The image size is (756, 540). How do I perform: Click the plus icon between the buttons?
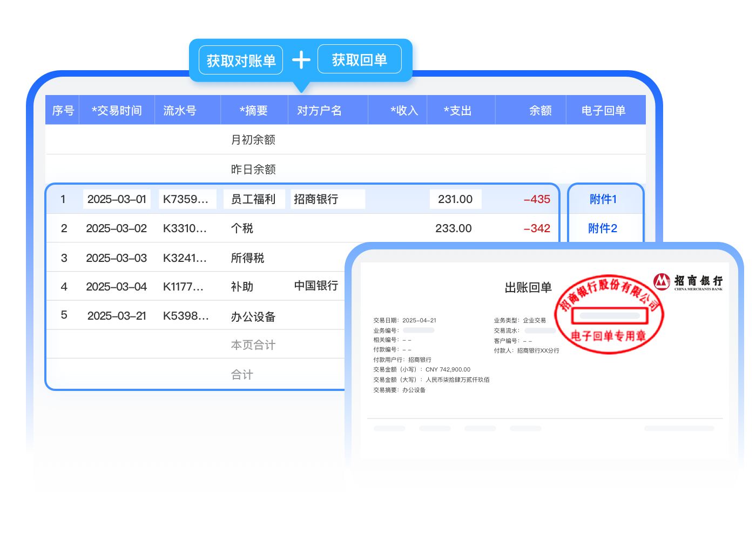301,60
